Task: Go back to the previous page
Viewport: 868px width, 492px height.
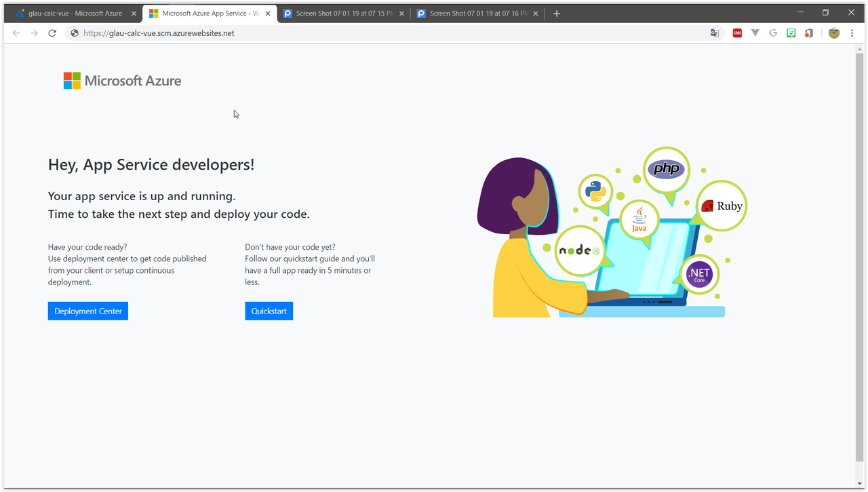Action: point(16,33)
